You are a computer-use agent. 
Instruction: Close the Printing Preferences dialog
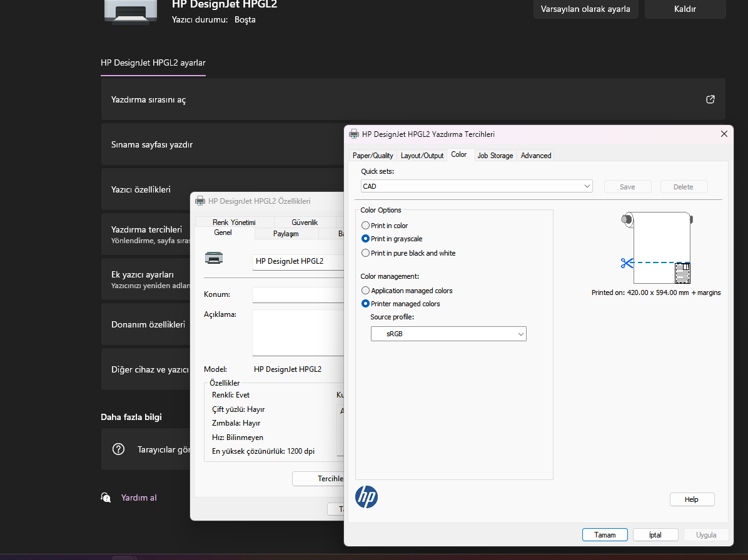(x=724, y=134)
